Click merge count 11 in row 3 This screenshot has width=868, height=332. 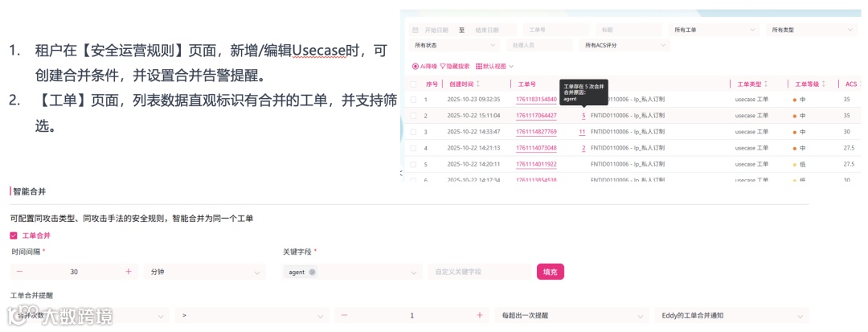582,132
